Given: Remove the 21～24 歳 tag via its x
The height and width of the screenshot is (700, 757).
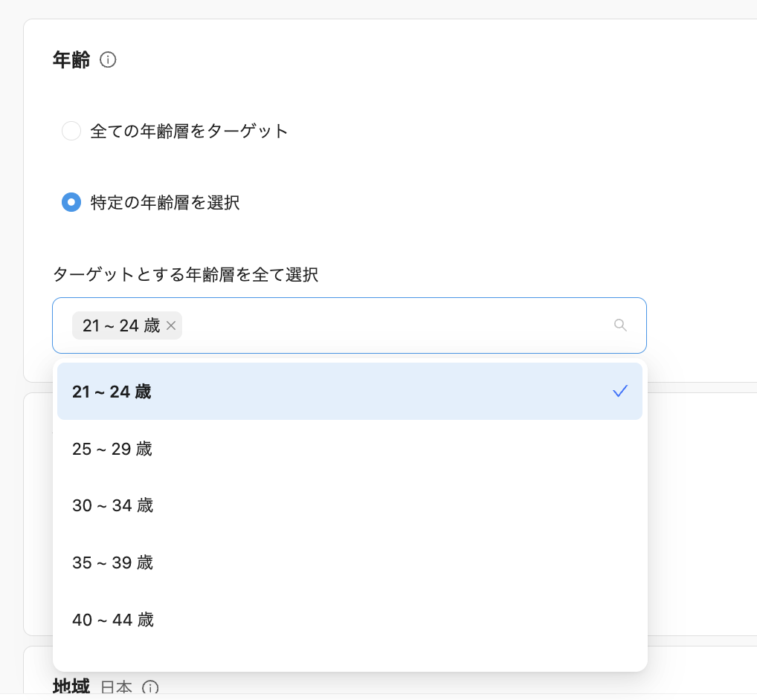Looking at the screenshot, I should [171, 325].
